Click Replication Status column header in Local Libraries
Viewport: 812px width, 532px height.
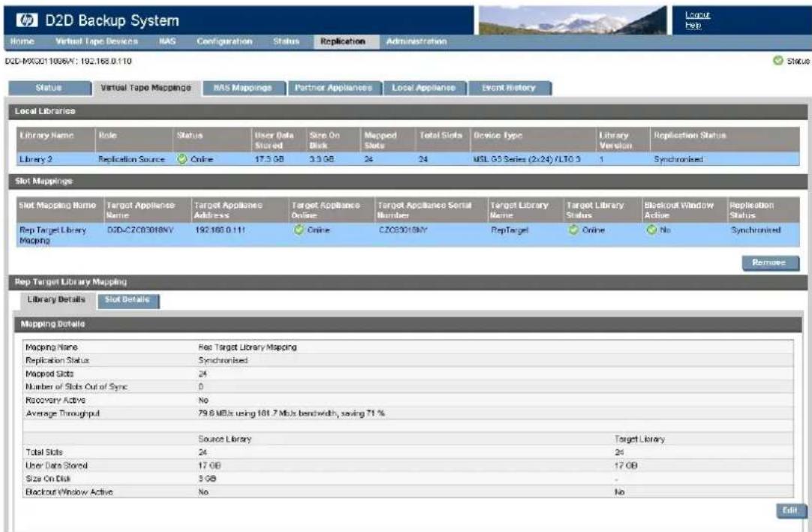(x=690, y=136)
